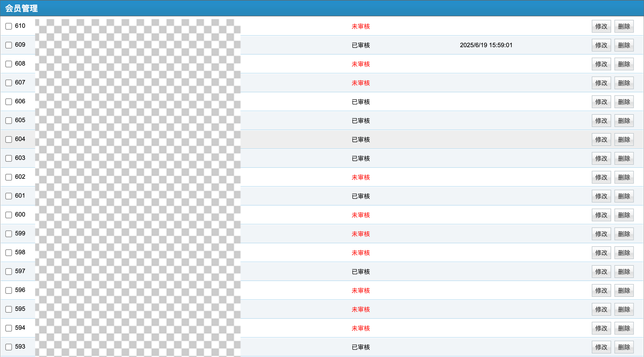Screen dimensions: 644x357
Task: Click 修改 button for member 610
Action: pyautogui.click(x=601, y=26)
